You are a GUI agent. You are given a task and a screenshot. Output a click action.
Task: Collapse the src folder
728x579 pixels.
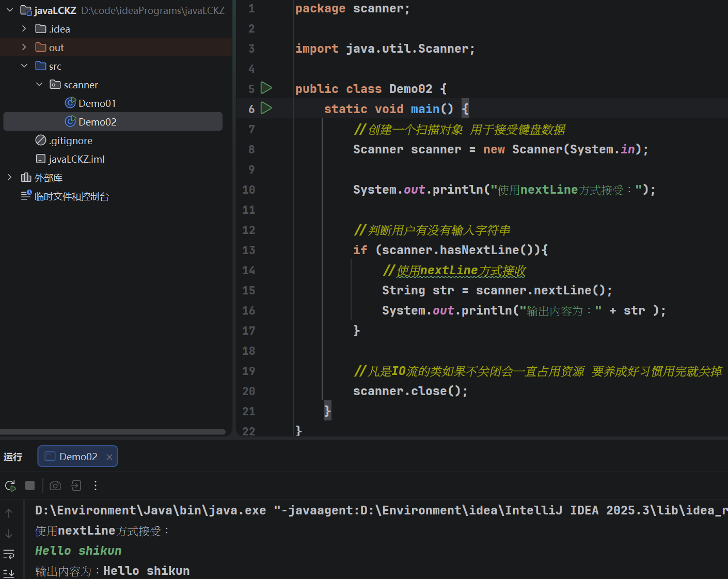[24, 66]
